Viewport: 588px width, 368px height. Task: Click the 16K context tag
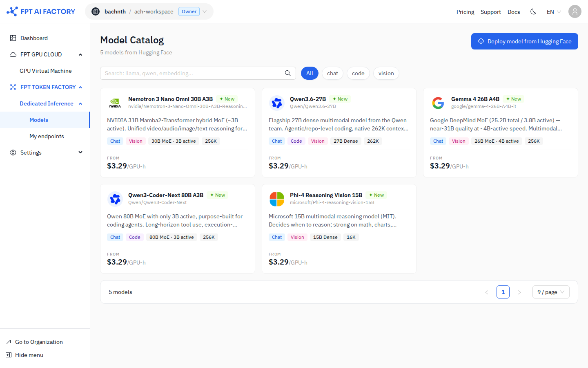coord(351,237)
